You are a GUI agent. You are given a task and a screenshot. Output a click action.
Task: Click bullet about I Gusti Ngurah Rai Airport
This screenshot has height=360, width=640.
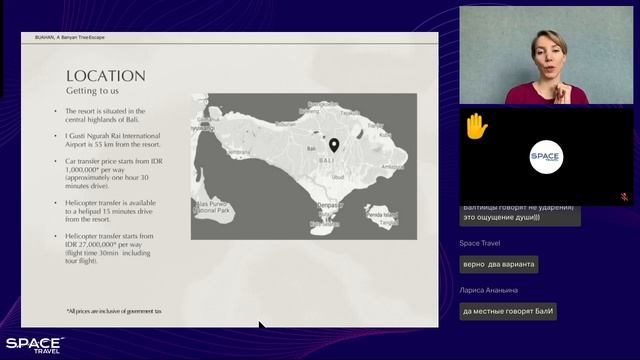click(x=113, y=140)
